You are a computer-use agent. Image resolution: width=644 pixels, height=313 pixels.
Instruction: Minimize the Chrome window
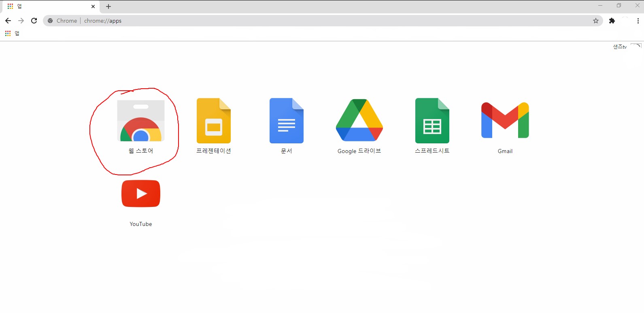pos(600,5)
